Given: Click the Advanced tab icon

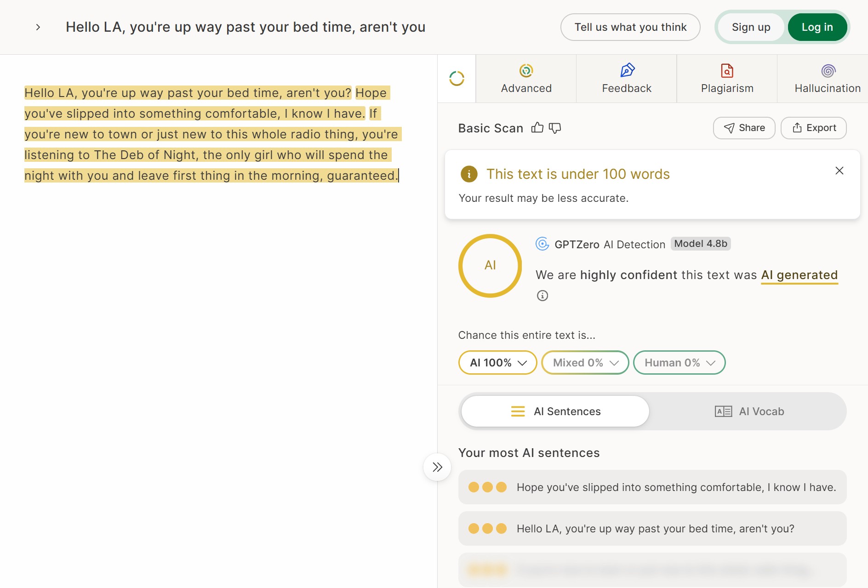Looking at the screenshot, I should [526, 71].
